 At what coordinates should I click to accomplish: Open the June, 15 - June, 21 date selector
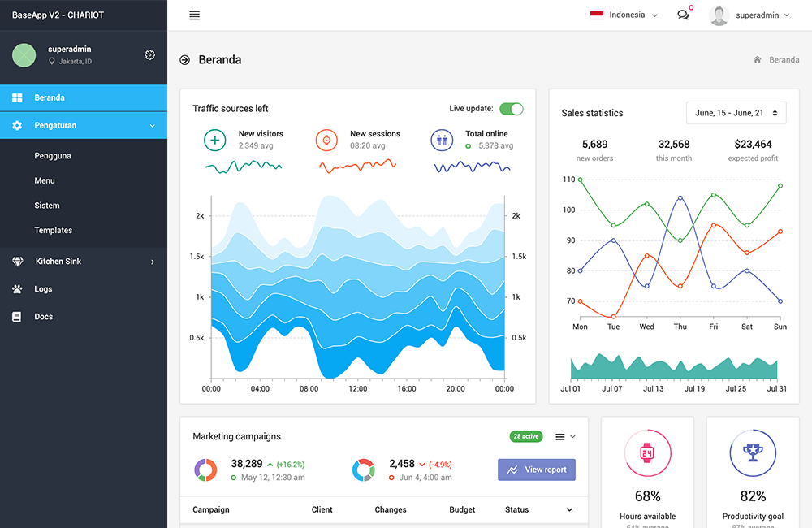(x=736, y=113)
